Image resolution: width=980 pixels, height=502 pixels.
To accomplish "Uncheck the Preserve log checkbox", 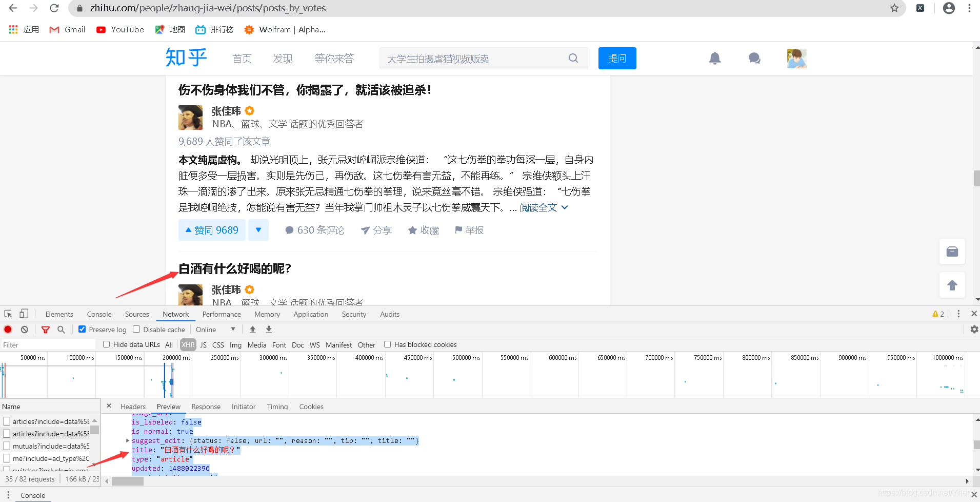I will [82, 329].
